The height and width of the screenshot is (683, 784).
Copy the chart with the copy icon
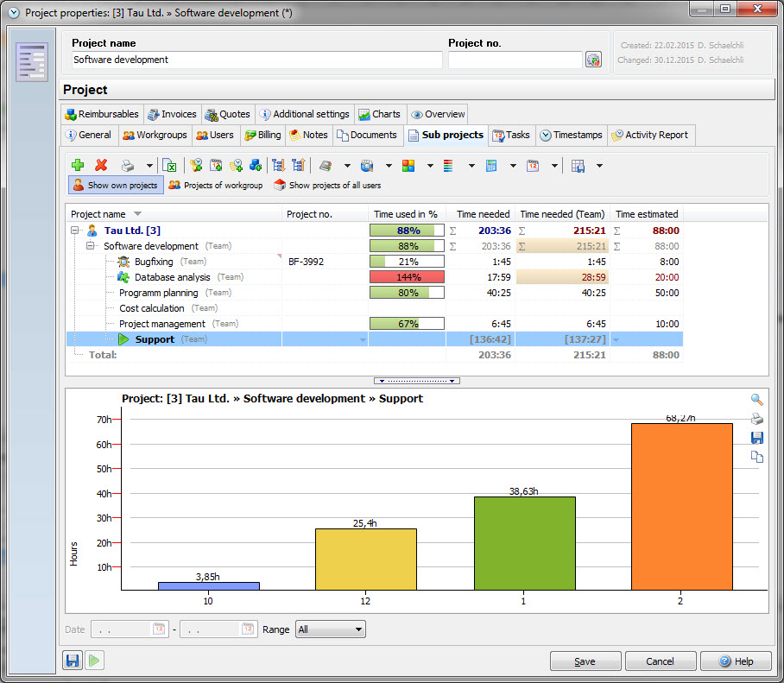pos(756,457)
